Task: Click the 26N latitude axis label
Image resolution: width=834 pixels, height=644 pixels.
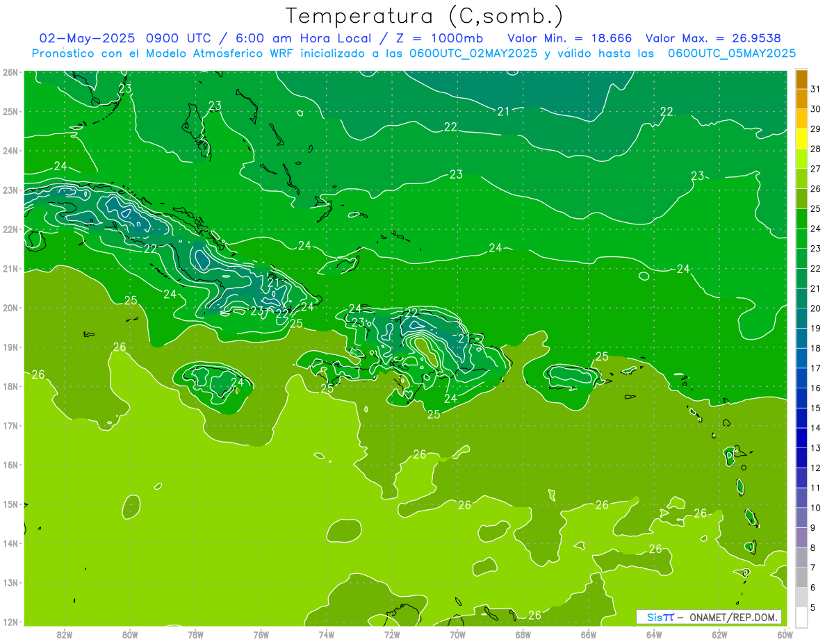Action: pyautogui.click(x=10, y=72)
